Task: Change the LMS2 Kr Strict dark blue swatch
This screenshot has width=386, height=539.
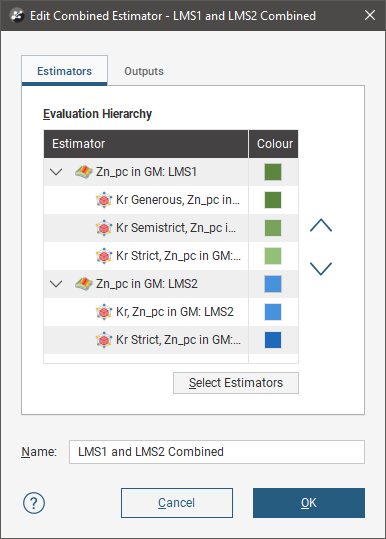Action: (x=273, y=340)
